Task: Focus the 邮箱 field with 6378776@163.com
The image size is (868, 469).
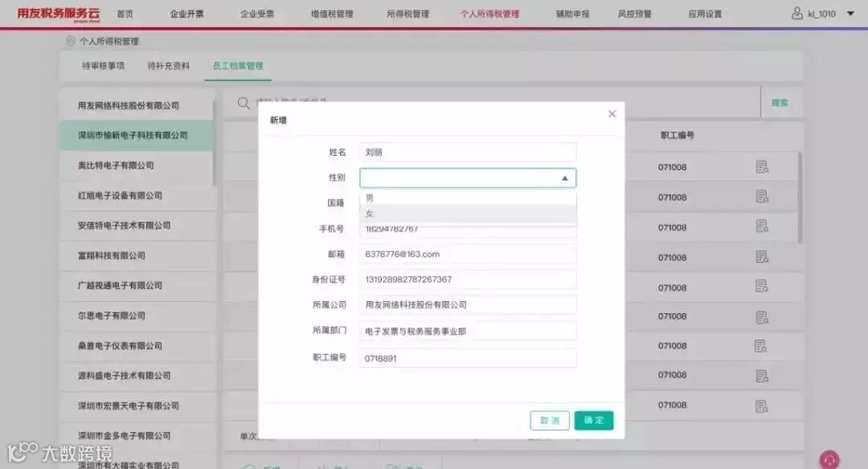Action: tap(468, 255)
